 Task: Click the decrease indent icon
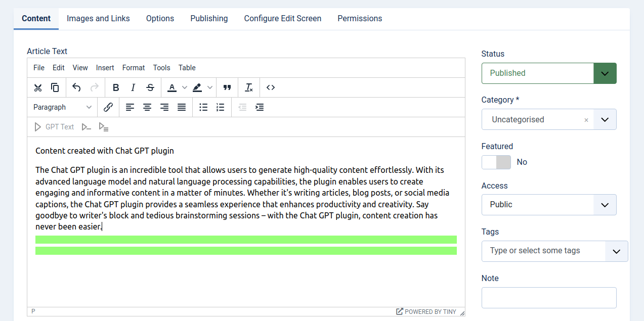[242, 107]
